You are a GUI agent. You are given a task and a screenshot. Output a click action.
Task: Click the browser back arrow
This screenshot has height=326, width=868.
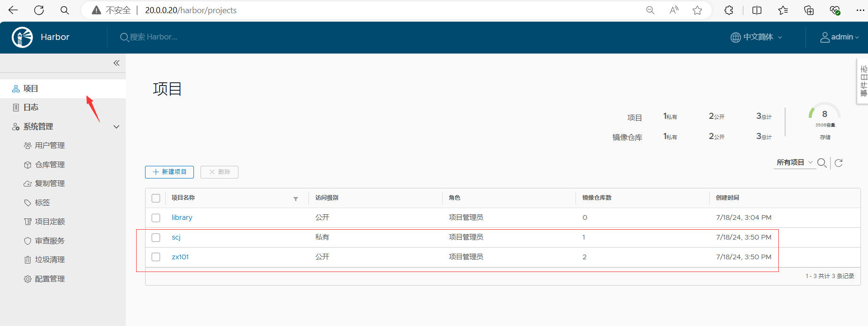[x=13, y=10]
